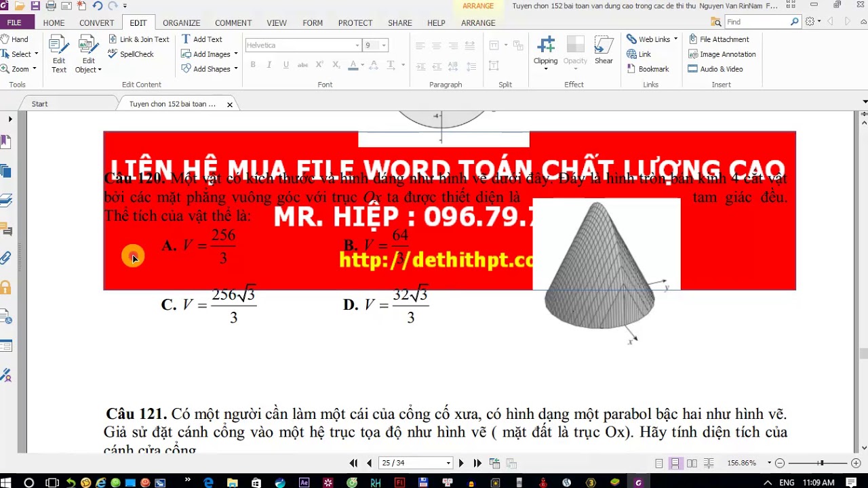
Task: Undo the last action
Action: [x=97, y=6]
